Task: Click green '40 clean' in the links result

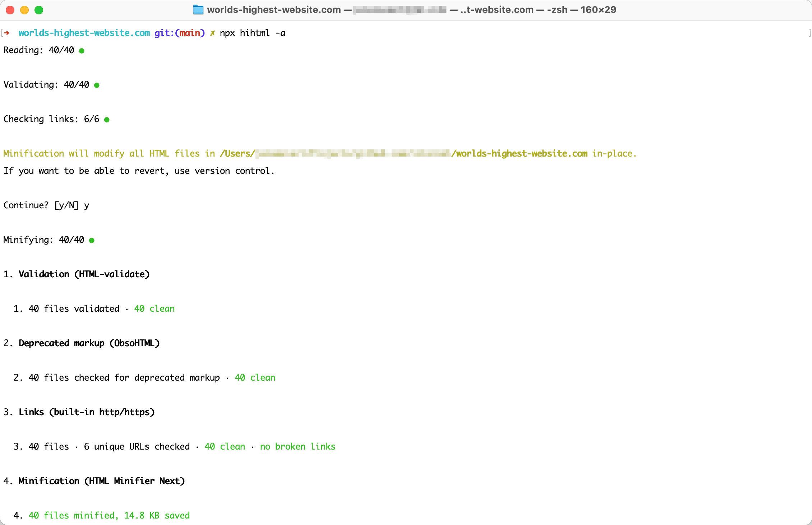Action: (x=225, y=447)
